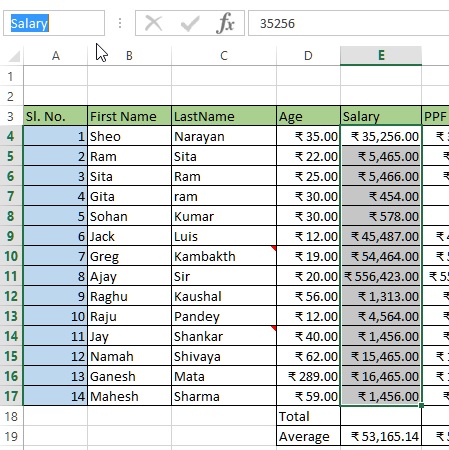Click the Cancel (X) formula bar icon

153,23
